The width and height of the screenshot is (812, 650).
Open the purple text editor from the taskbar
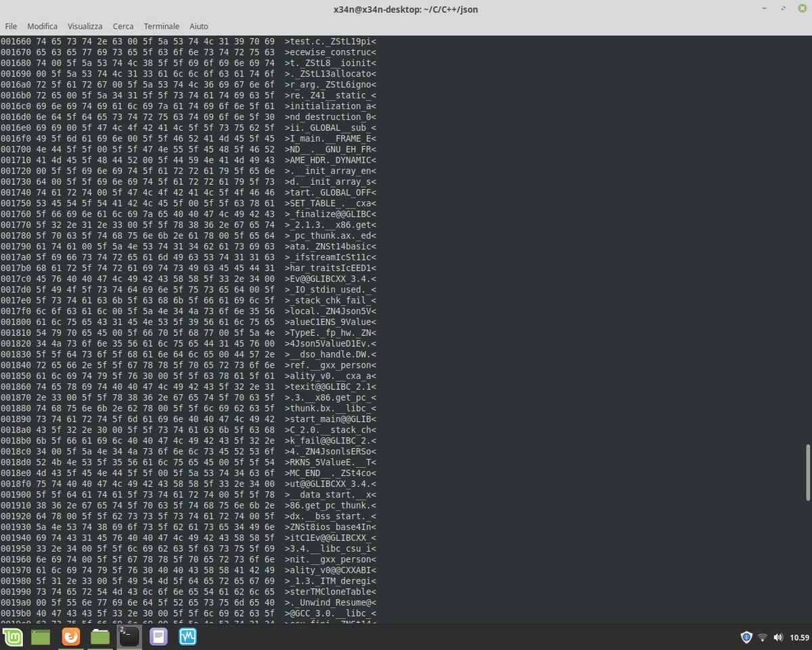click(x=158, y=636)
